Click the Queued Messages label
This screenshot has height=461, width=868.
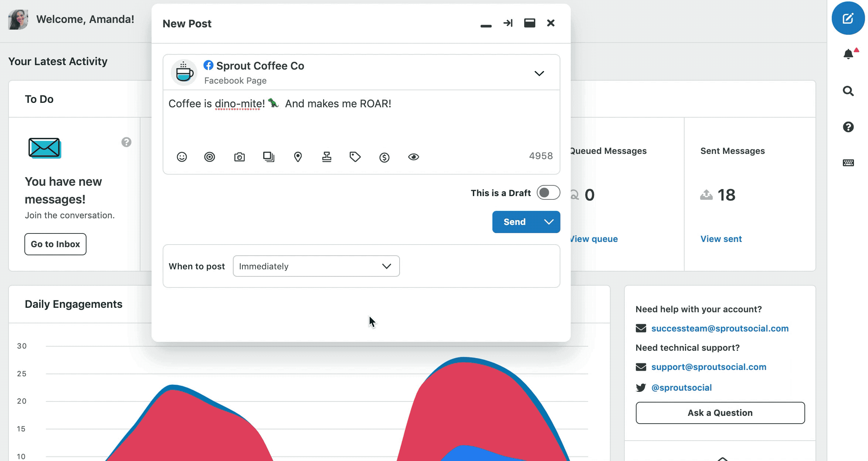point(608,151)
